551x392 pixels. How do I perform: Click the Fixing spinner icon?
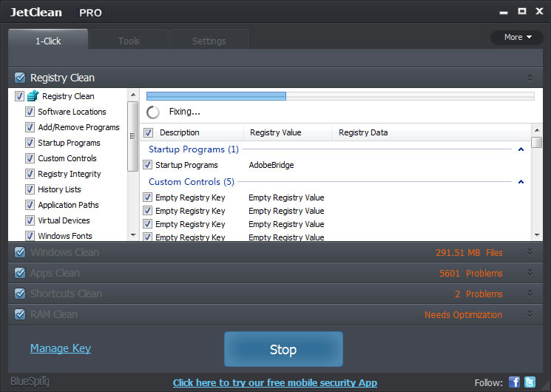153,112
